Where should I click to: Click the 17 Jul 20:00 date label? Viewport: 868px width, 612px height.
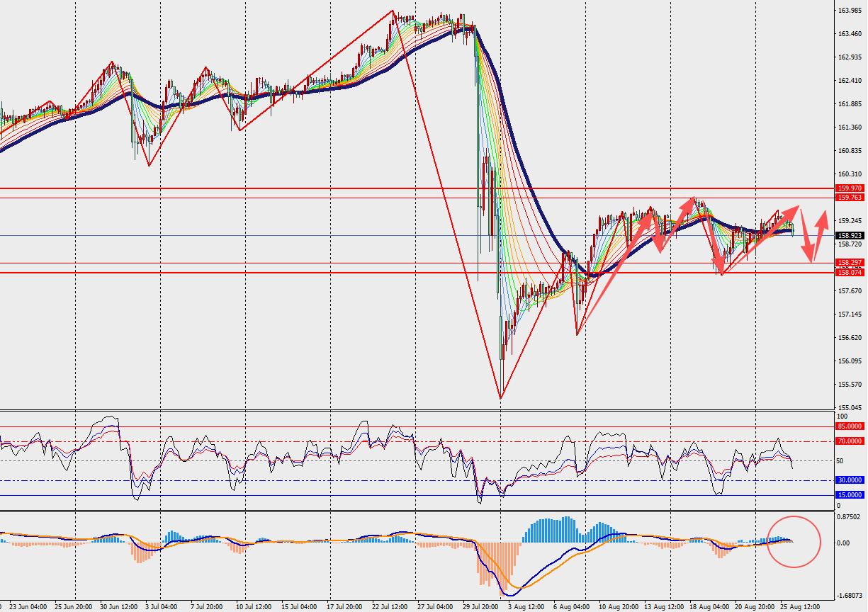click(x=346, y=607)
